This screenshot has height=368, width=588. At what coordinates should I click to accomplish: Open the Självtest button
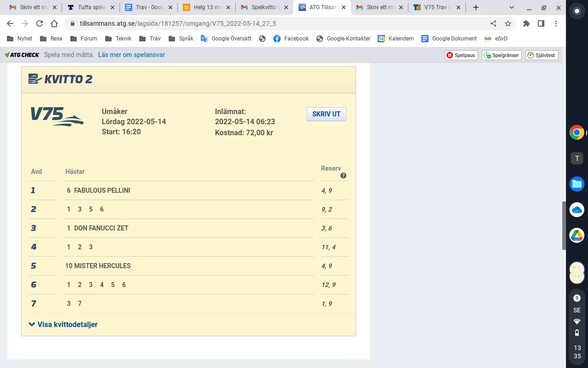tap(542, 55)
